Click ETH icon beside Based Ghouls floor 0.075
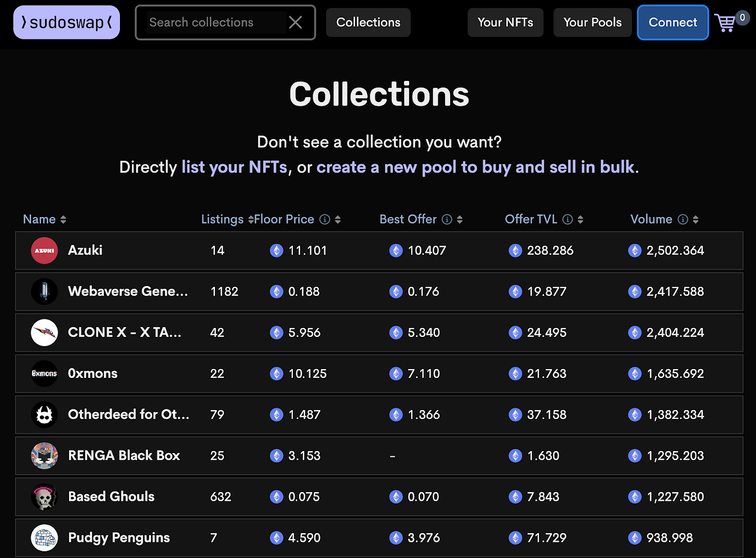Image resolution: width=756 pixels, height=558 pixels. (x=277, y=497)
